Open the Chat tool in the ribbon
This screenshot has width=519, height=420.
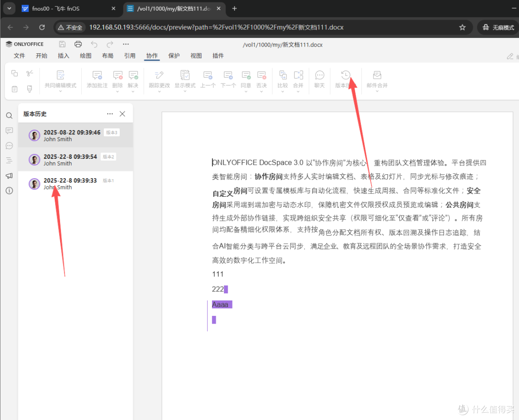pyautogui.click(x=320, y=79)
